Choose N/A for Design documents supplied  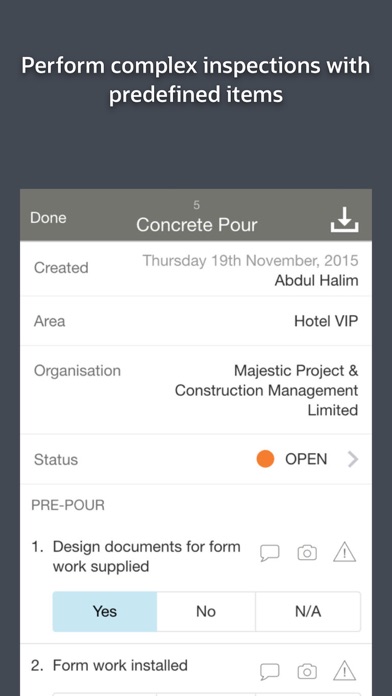tap(308, 611)
